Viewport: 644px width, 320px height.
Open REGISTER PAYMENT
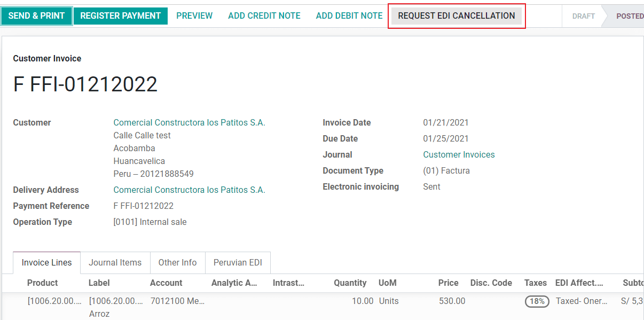tap(120, 15)
